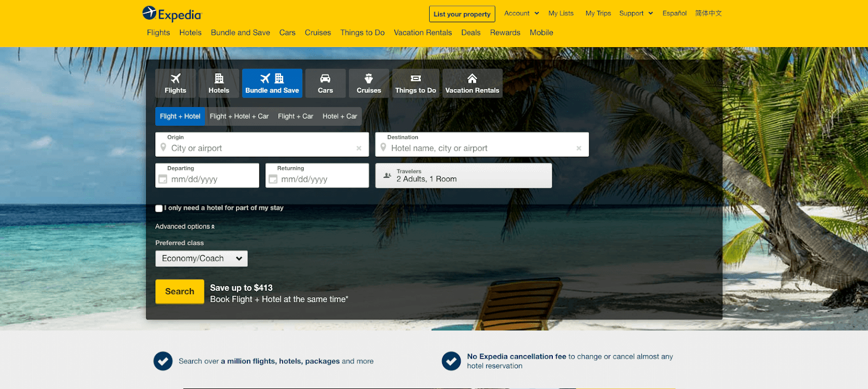Click Book Flight + Hotel at the same time text
Viewport: 868px width, 389px height.
(279, 299)
